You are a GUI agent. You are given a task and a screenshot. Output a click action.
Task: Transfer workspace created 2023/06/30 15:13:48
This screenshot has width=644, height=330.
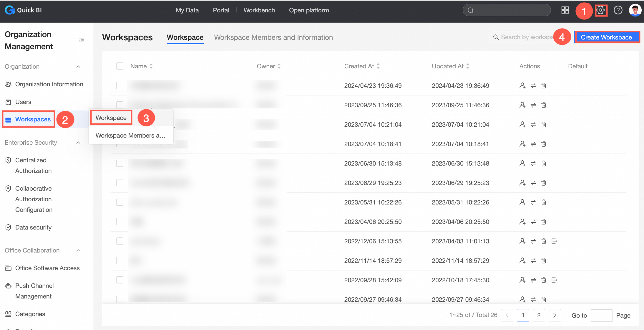click(533, 164)
